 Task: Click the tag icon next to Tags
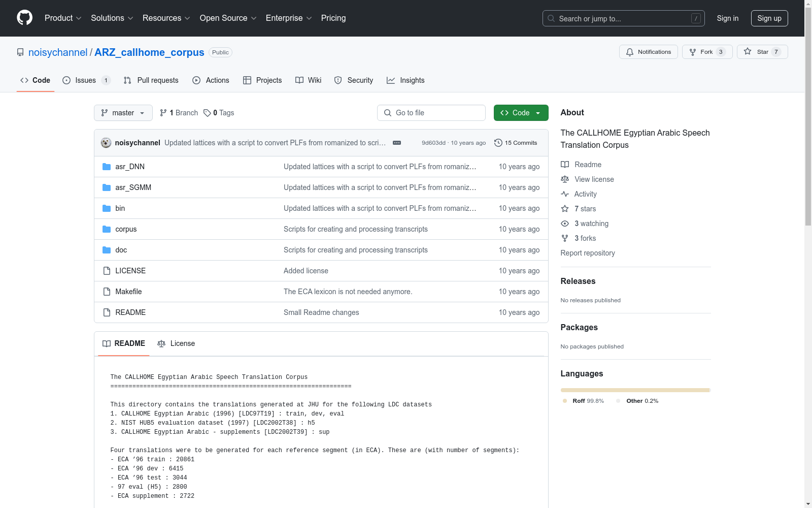click(x=207, y=113)
